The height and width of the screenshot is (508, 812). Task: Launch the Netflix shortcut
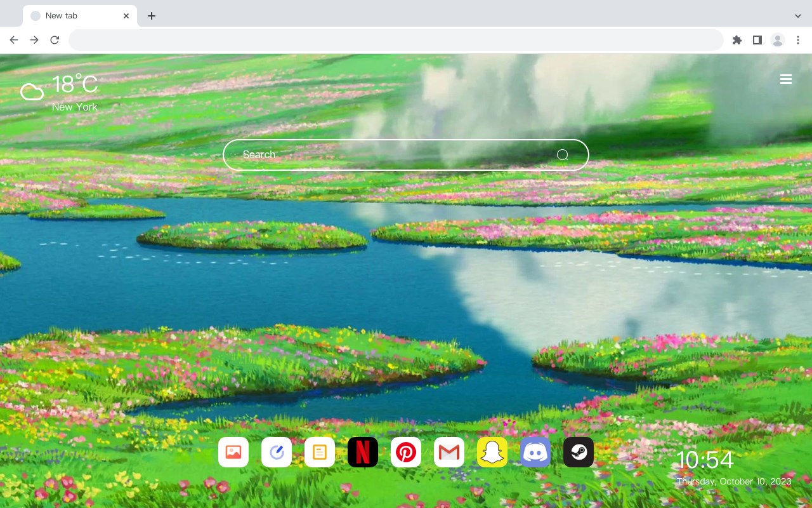pyautogui.click(x=363, y=452)
